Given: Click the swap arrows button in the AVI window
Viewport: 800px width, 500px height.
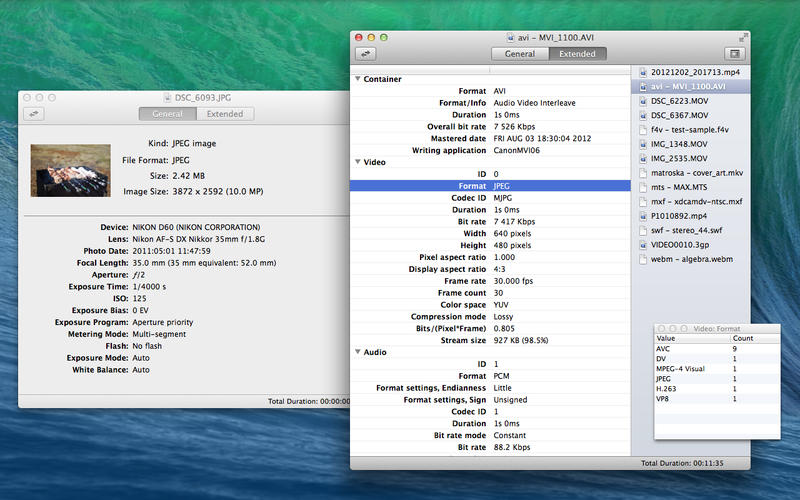Looking at the screenshot, I should tap(367, 53).
